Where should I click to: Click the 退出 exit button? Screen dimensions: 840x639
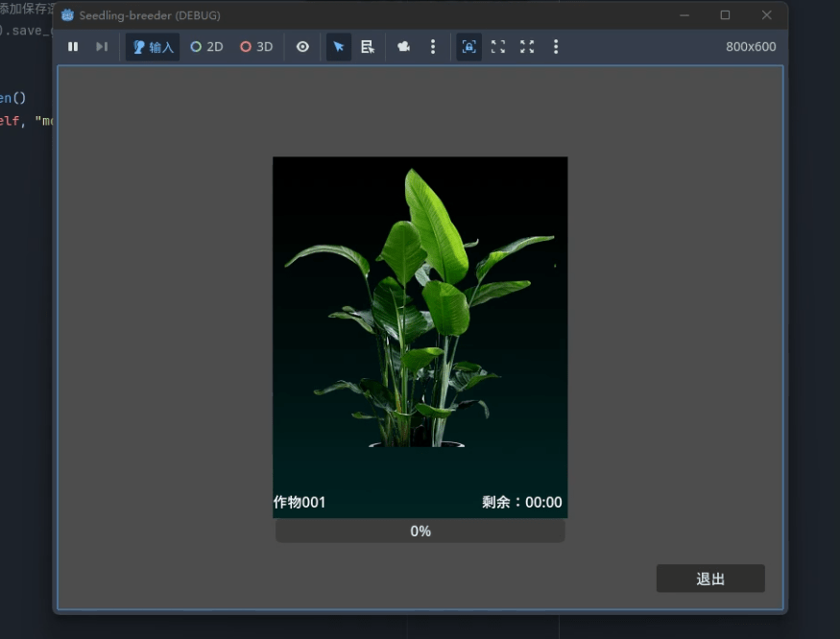pyautogui.click(x=710, y=579)
